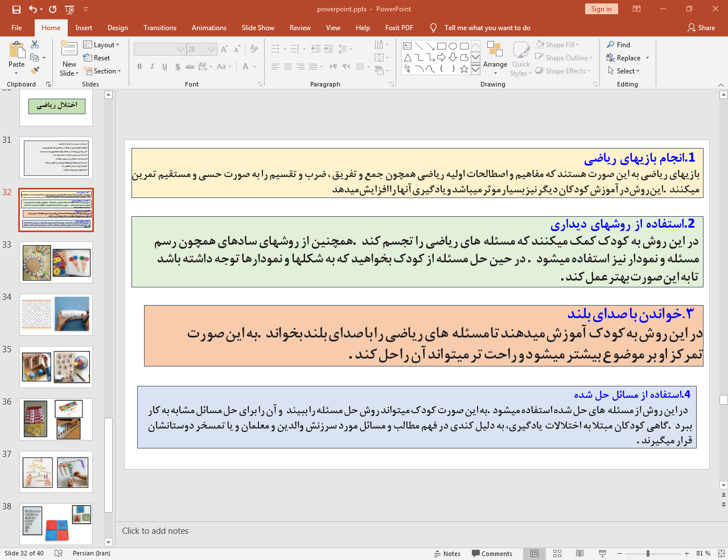Insert the star shape from shapes gallery
Image resolution: width=728 pixels, height=560 pixels.
(464, 69)
